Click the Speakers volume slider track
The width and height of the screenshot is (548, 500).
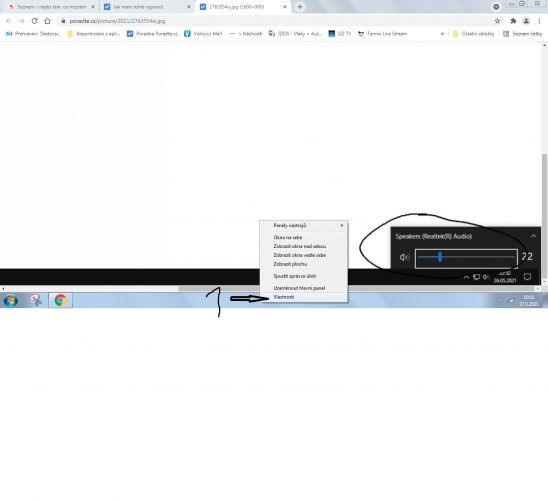(x=466, y=258)
